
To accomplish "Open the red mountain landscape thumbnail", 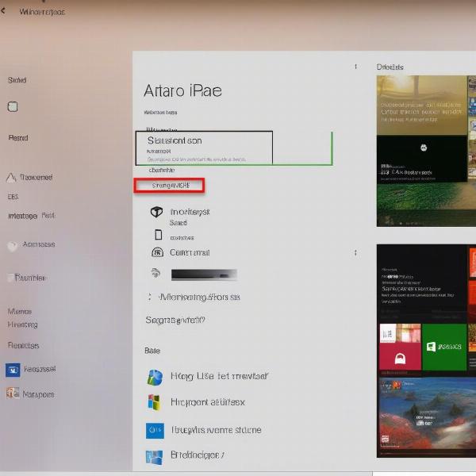I will click(426, 417).
